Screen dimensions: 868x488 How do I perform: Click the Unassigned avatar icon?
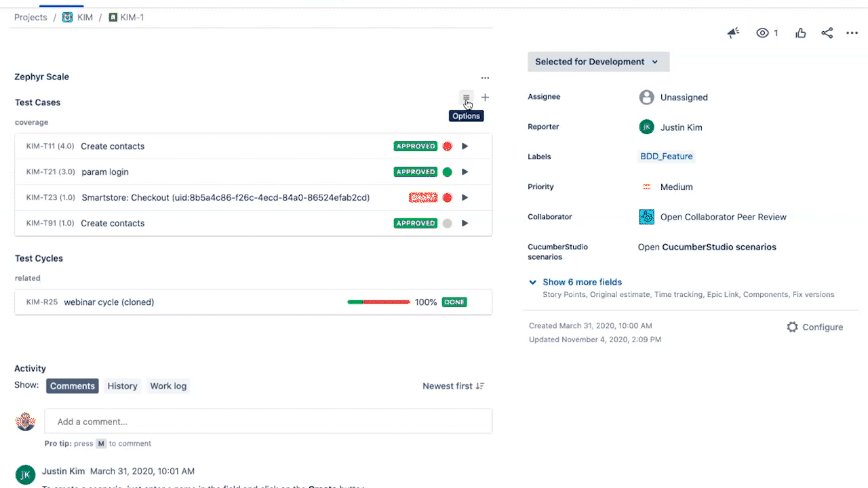pyautogui.click(x=646, y=97)
